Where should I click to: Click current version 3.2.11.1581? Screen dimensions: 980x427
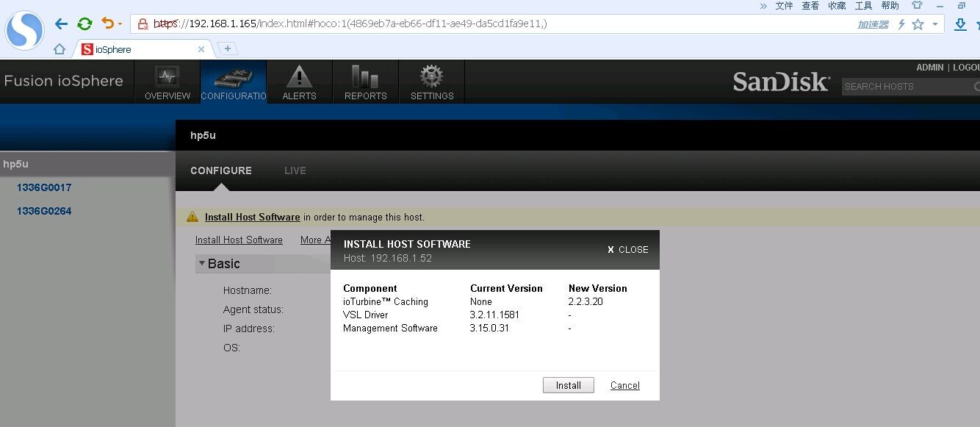[494, 315]
